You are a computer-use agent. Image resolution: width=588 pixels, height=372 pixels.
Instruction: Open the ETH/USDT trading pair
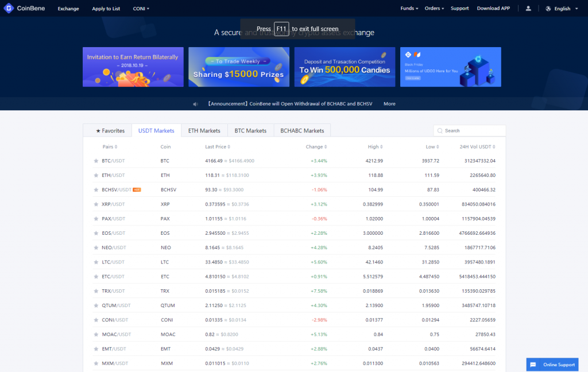[113, 176]
